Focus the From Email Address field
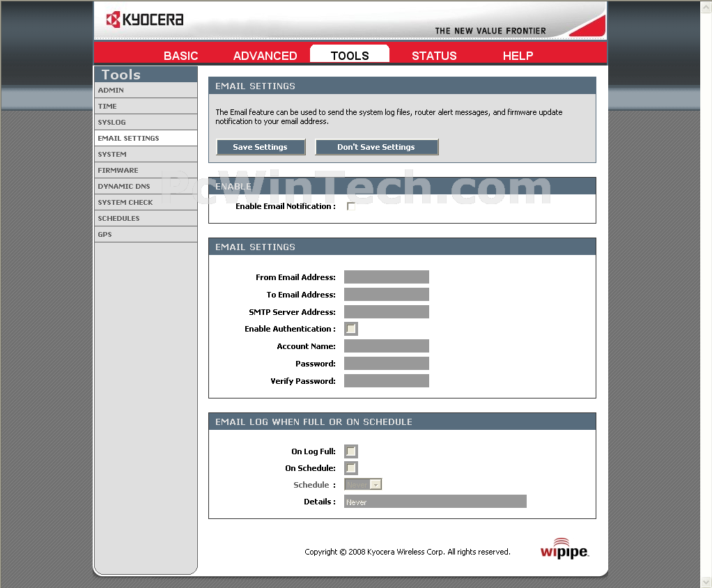 [387, 277]
